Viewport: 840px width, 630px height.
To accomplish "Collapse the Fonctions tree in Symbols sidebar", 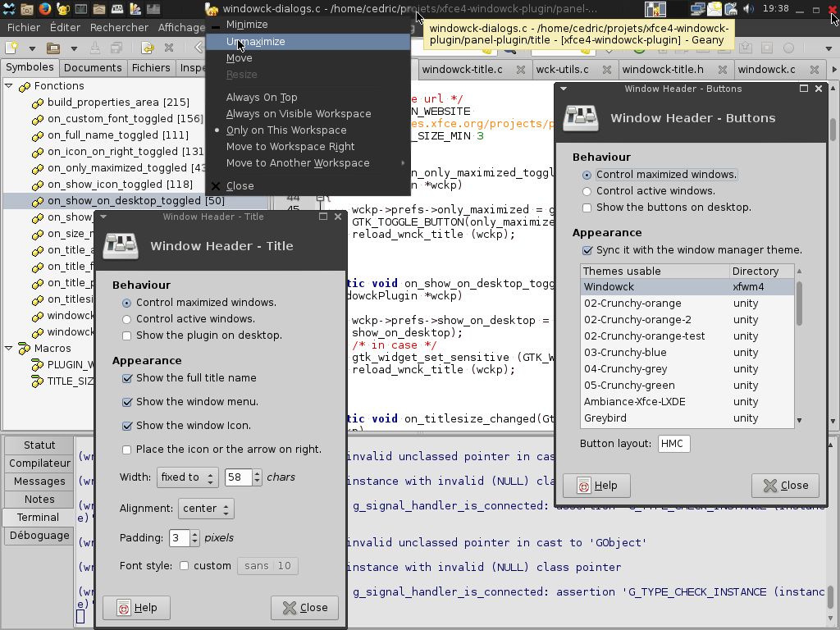I will [8, 85].
